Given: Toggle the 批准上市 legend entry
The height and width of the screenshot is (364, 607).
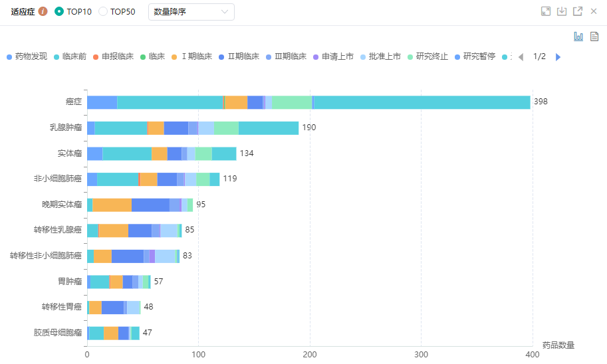Looking at the screenshot, I should tap(384, 57).
